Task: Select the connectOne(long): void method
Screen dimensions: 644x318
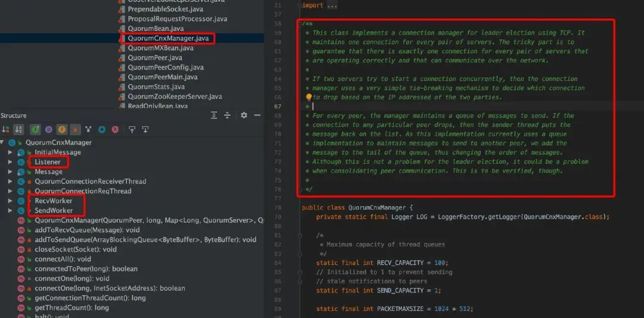Action: pyautogui.click(x=72, y=279)
